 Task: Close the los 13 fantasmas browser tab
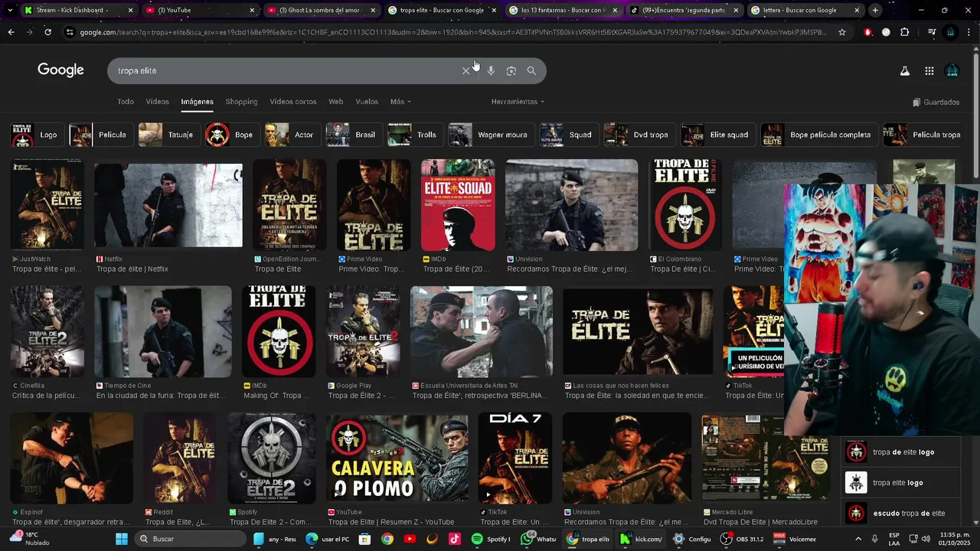coord(615,10)
